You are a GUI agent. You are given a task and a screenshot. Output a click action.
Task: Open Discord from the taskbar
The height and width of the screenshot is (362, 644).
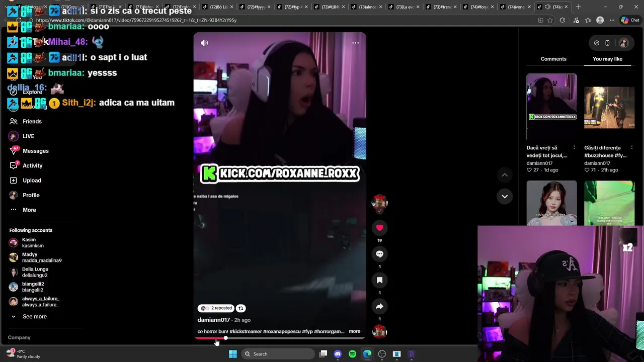point(338,354)
